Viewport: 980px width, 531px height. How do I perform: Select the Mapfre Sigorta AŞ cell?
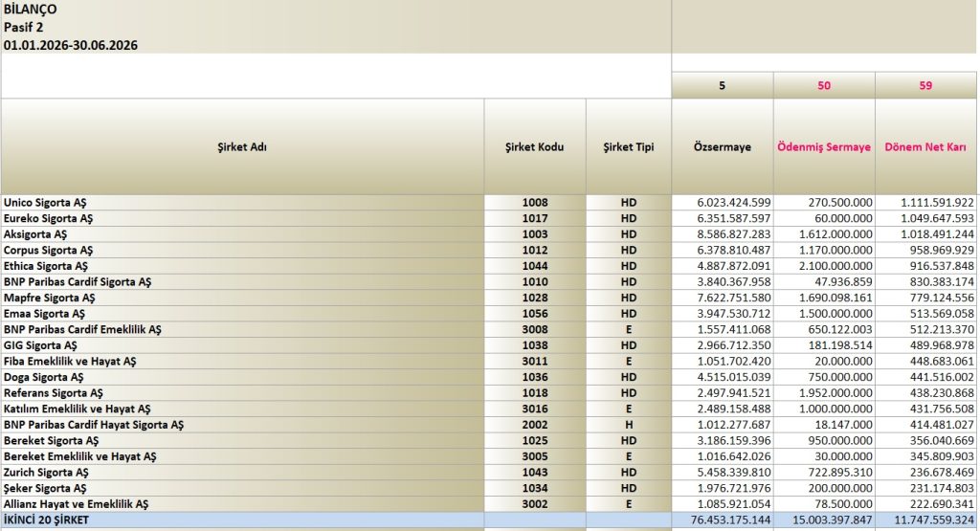pos(242,298)
